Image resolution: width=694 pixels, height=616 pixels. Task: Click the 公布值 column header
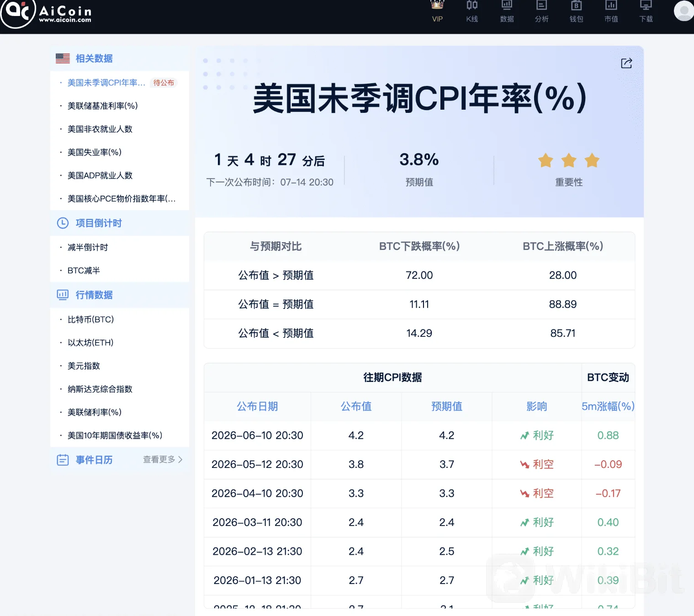[x=356, y=406]
